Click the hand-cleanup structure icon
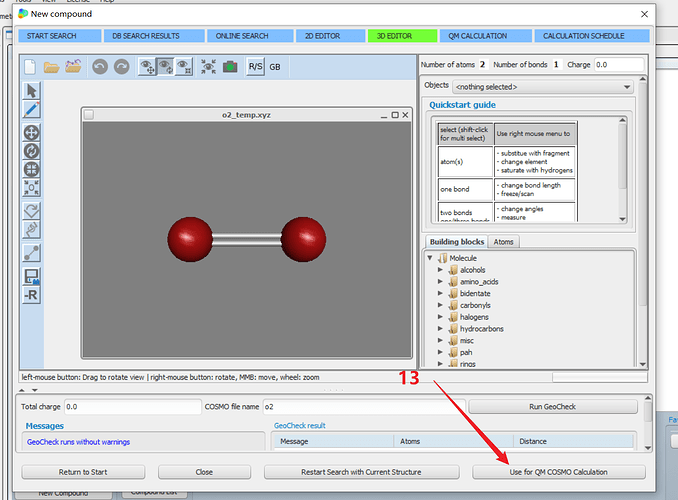 (32, 229)
